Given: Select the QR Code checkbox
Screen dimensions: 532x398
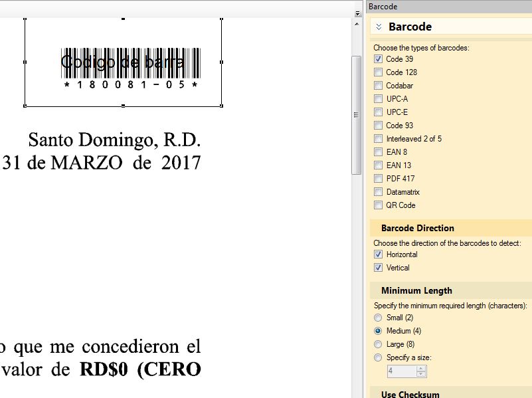Looking at the screenshot, I should point(378,205).
